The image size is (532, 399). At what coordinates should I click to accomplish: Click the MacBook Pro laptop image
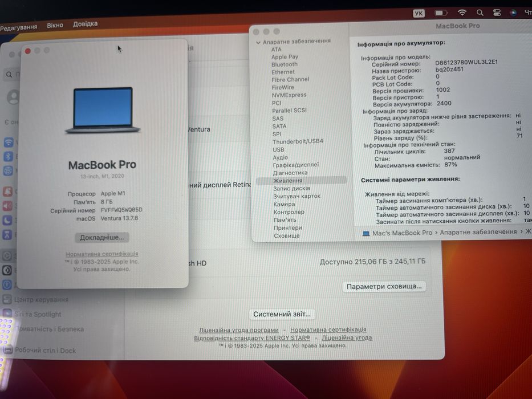tap(103, 110)
